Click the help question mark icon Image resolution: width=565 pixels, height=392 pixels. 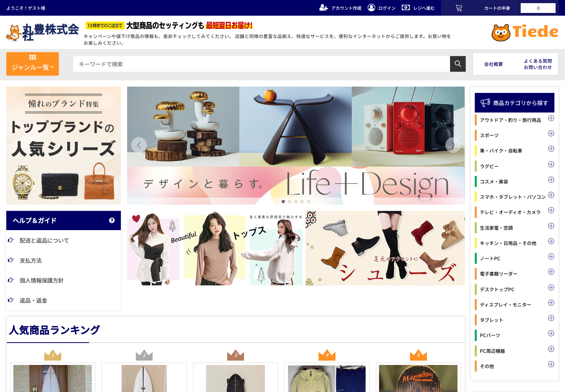[112, 220]
